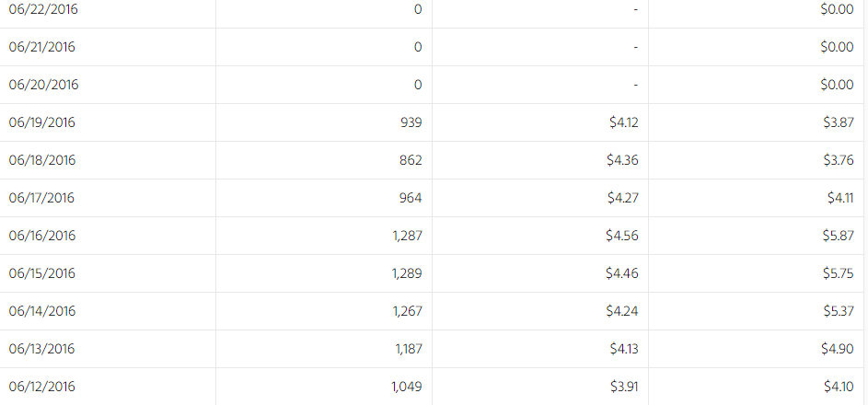Screen dimensions: 868x405
Task: Select the $4.36 value
Action: (x=622, y=160)
